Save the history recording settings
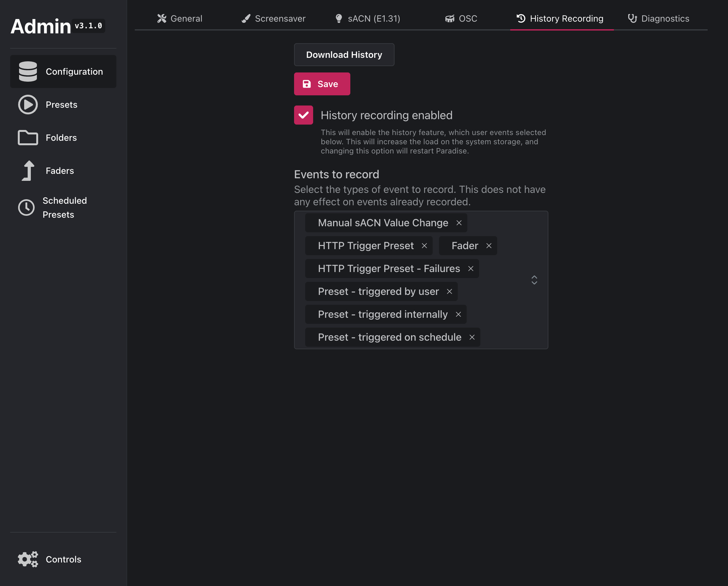This screenshot has width=728, height=586. click(322, 84)
